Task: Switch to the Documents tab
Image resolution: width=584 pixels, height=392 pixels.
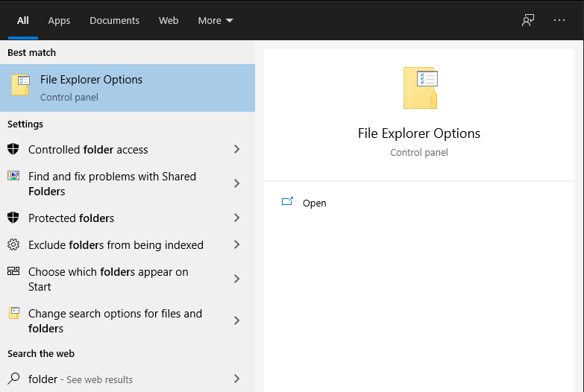Action: (114, 20)
